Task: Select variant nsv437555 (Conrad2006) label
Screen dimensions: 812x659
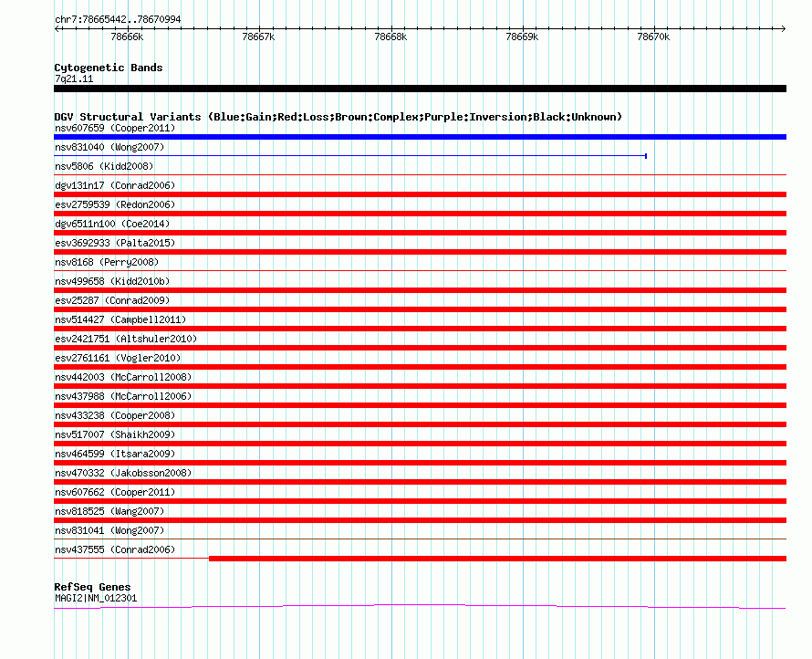Action: 115,549
